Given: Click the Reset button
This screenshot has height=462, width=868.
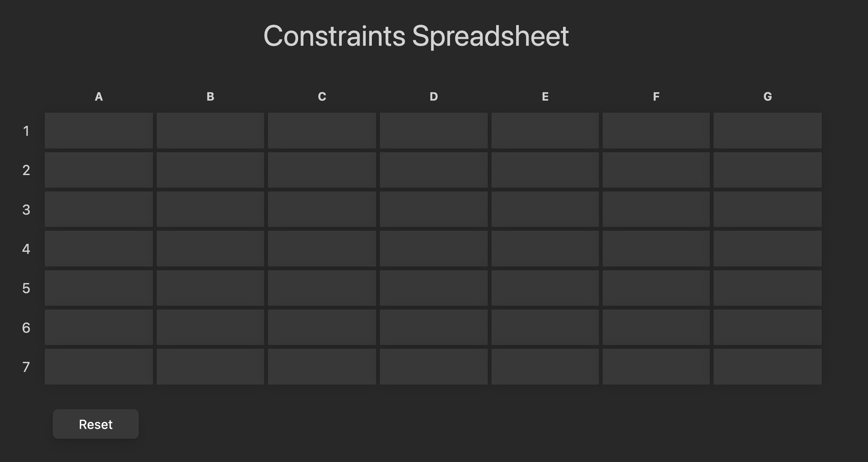Looking at the screenshot, I should click(96, 424).
